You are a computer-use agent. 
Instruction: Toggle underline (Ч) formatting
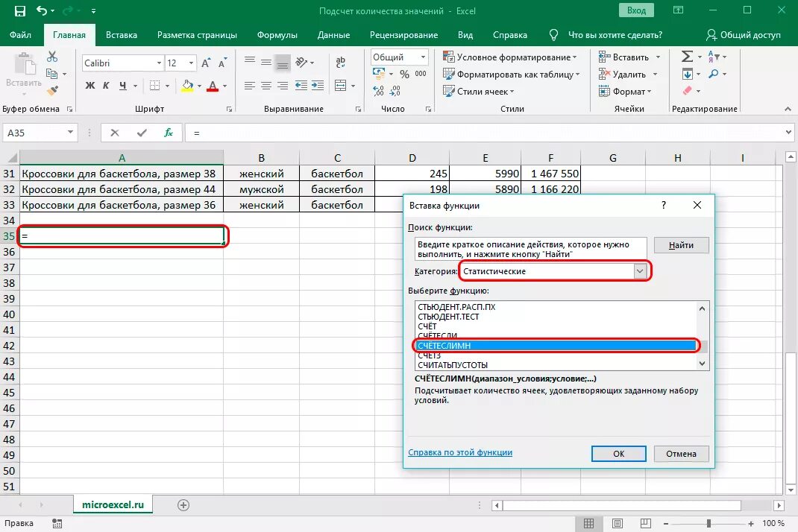point(122,86)
